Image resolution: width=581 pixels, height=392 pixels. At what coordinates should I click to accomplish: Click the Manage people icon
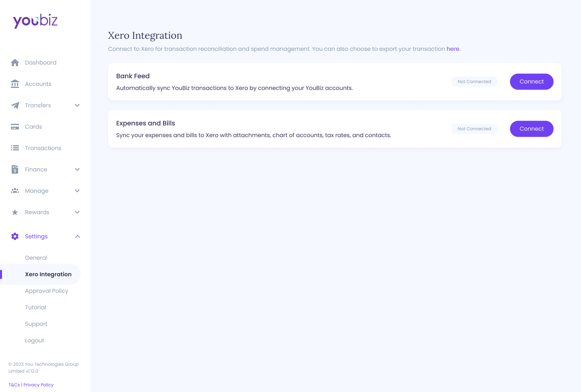coord(15,191)
